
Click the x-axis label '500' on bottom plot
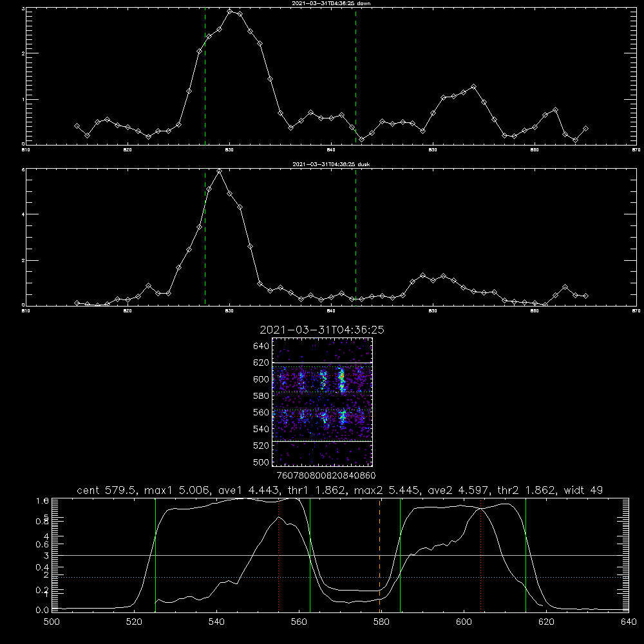[x=52, y=622]
